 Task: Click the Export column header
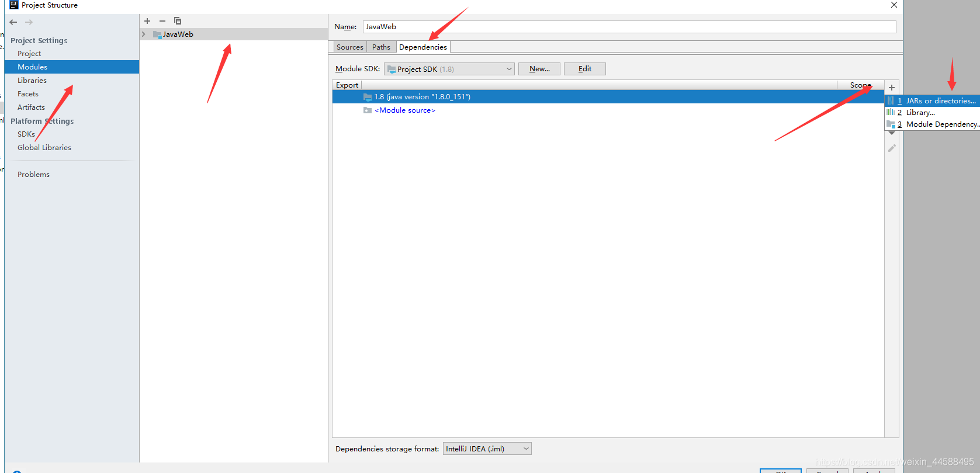coord(347,85)
